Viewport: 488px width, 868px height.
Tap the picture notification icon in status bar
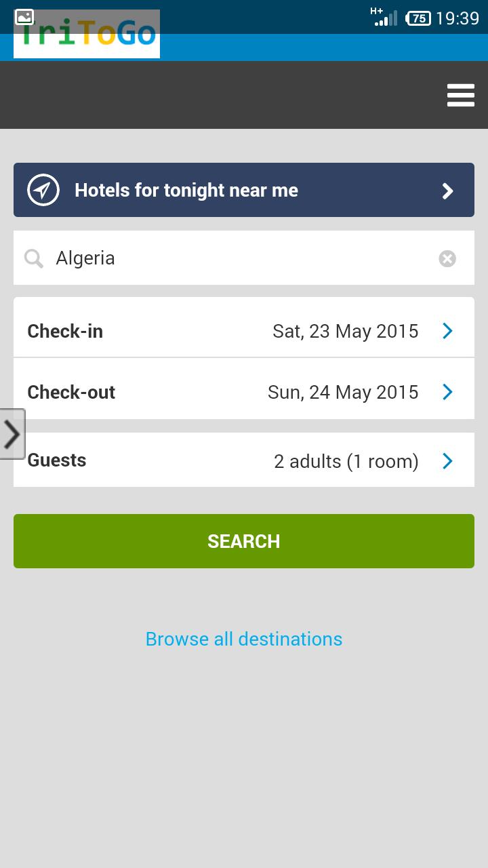pyautogui.click(x=24, y=18)
